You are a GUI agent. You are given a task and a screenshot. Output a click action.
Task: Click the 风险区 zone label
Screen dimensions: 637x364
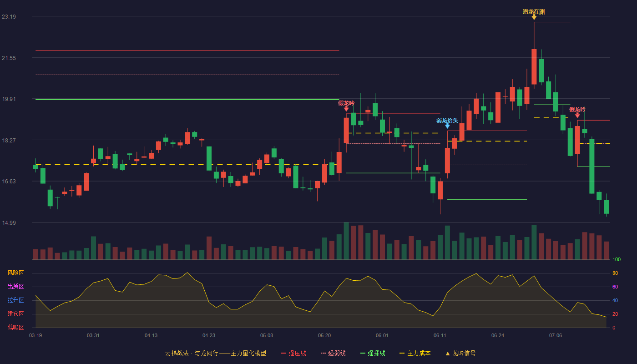15,273
